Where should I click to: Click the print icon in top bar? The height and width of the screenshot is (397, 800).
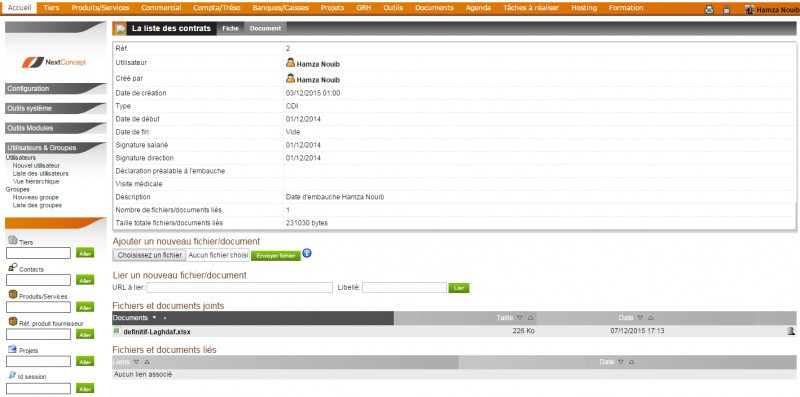click(709, 9)
